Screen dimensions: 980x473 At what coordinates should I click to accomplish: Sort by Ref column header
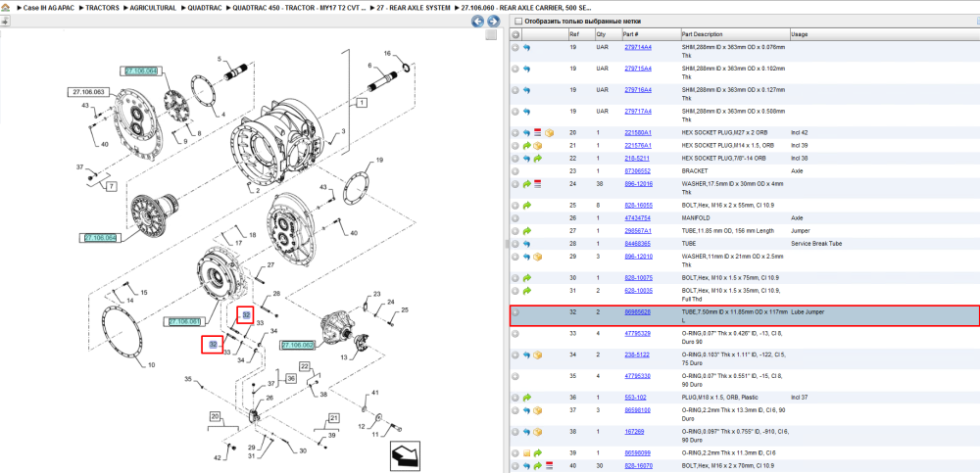click(x=573, y=34)
